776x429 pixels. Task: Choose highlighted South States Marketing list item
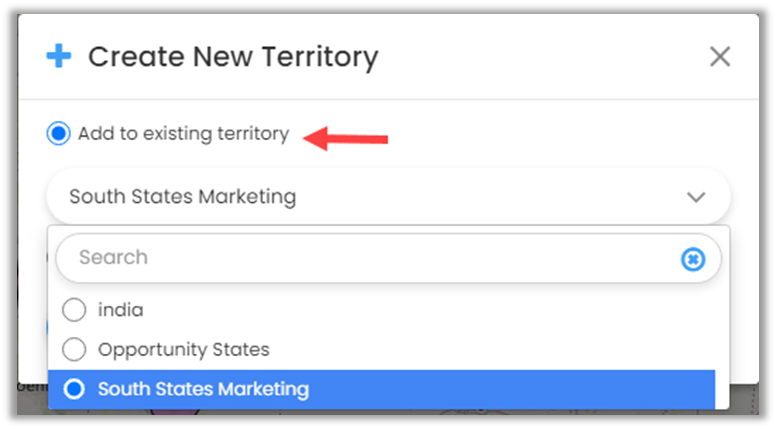point(203,389)
